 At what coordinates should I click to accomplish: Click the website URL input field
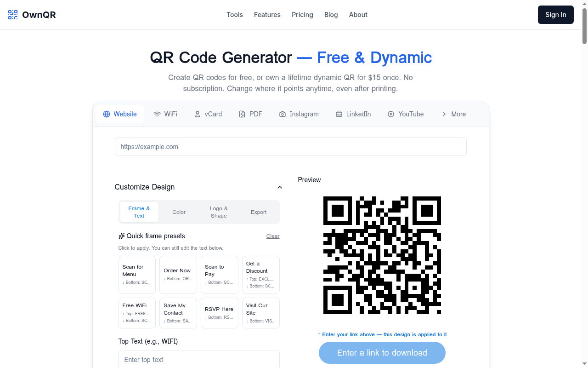[291, 147]
